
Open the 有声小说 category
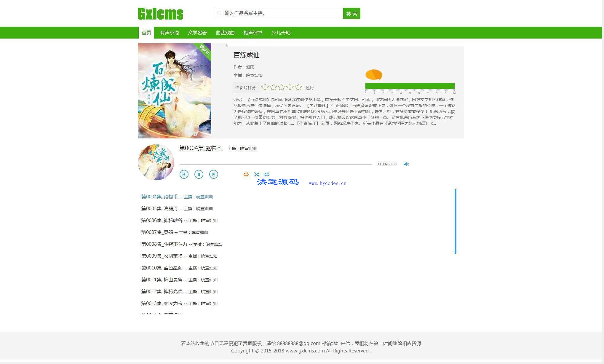click(x=170, y=33)
